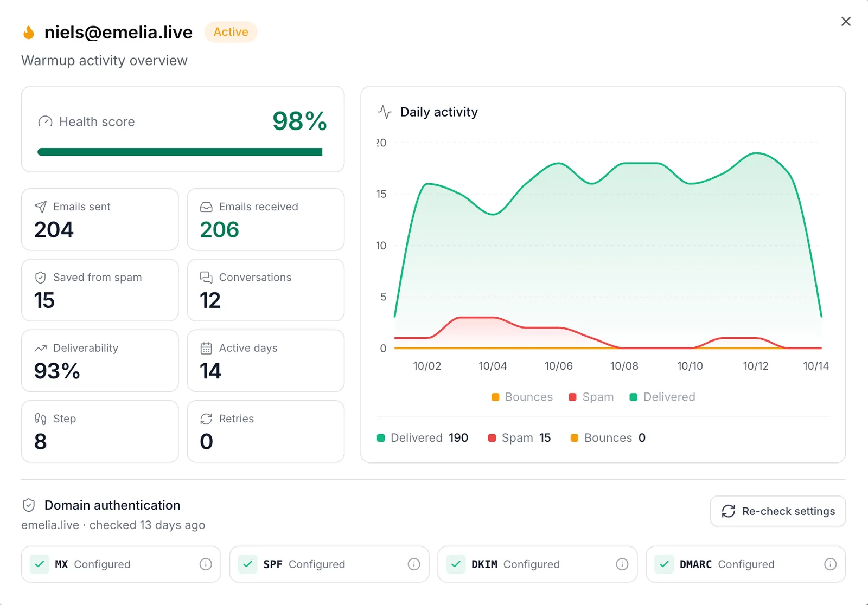Click the 12 conversations value

click(x=210, y=300)
